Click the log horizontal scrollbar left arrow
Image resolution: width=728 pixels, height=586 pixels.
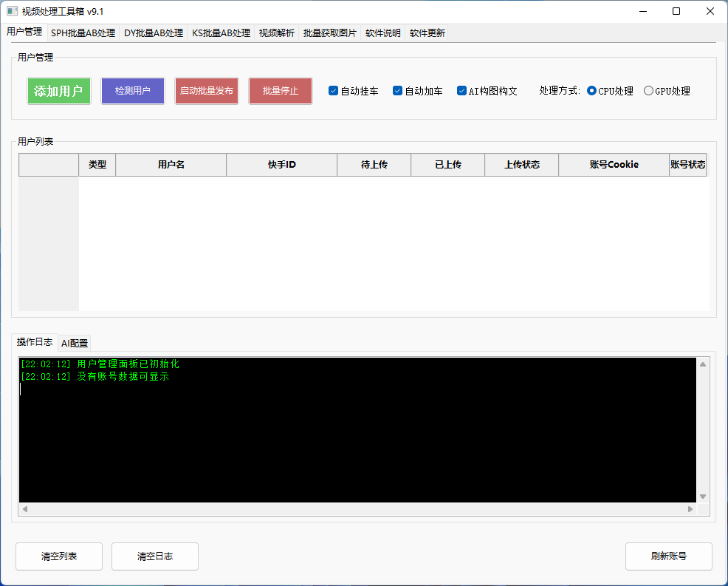pos(25,509)
